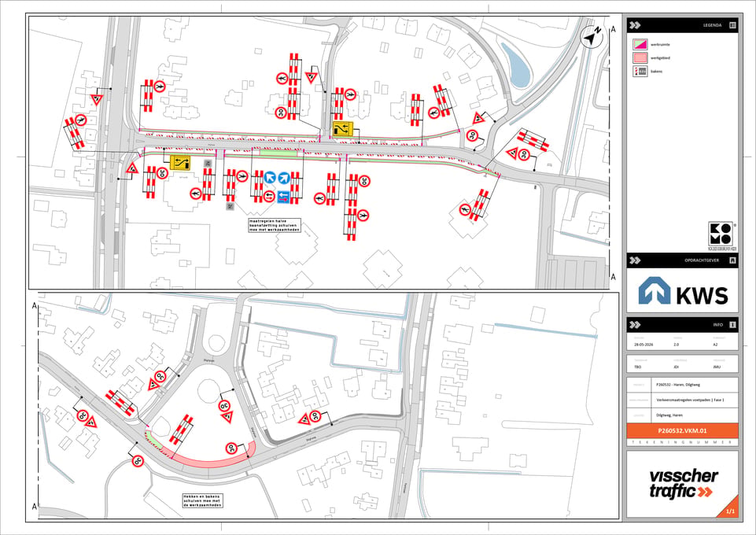Select the lone 30 sign below the curved road in lower map
The image size is (756, 535).
[138, 461]
